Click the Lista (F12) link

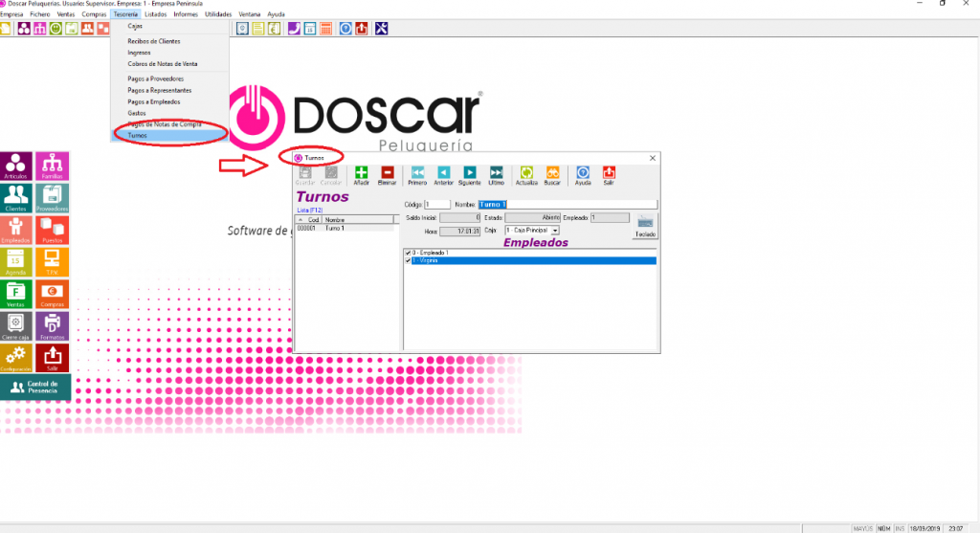click(309, 211)
